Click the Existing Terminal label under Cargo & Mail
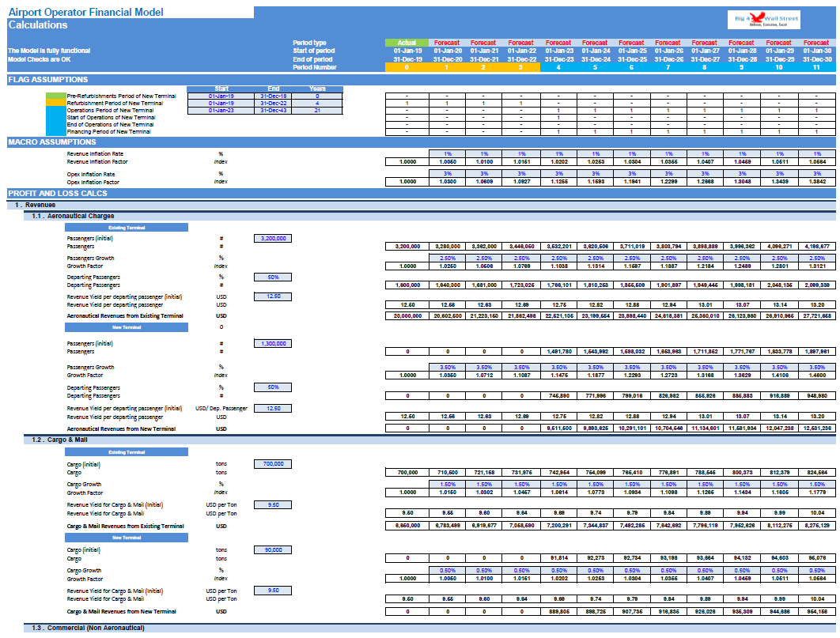 (127, 452)
